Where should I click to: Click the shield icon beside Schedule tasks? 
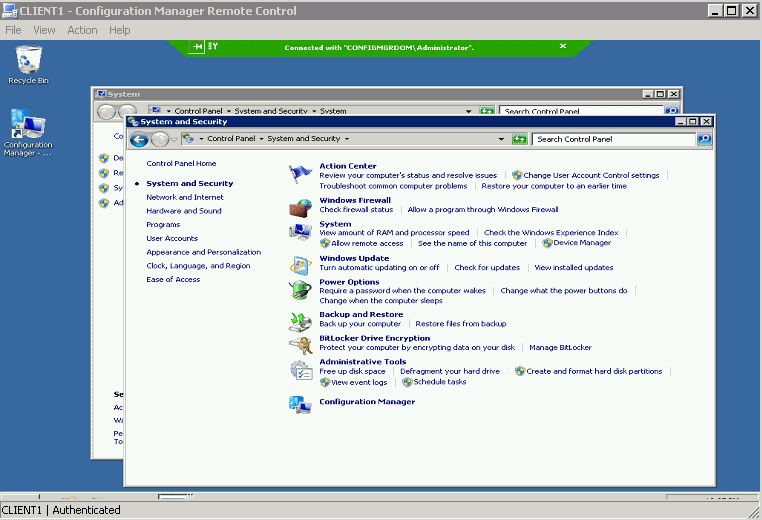pyautogui.click(x=407, y=382)
